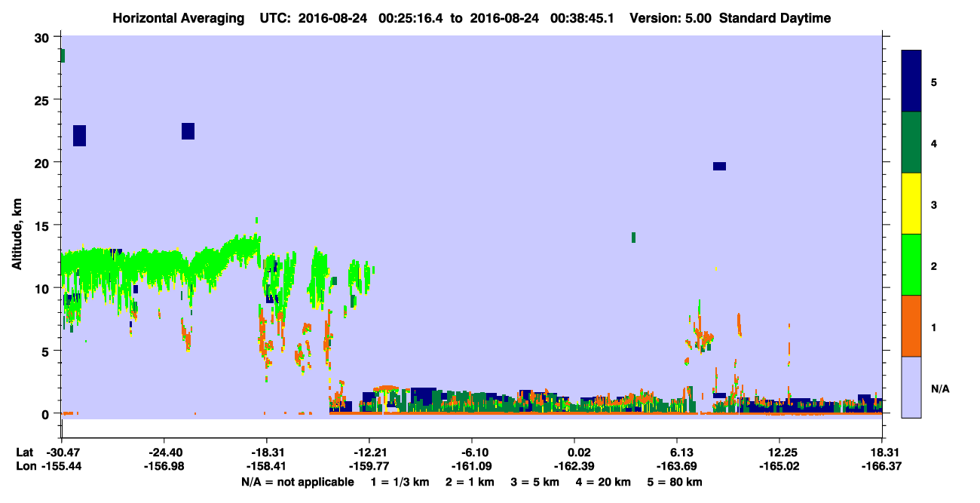Viewport: 980px width, 503px height.
Task: Click the altitude tick label '30'
Action: (x=44, y=38)
